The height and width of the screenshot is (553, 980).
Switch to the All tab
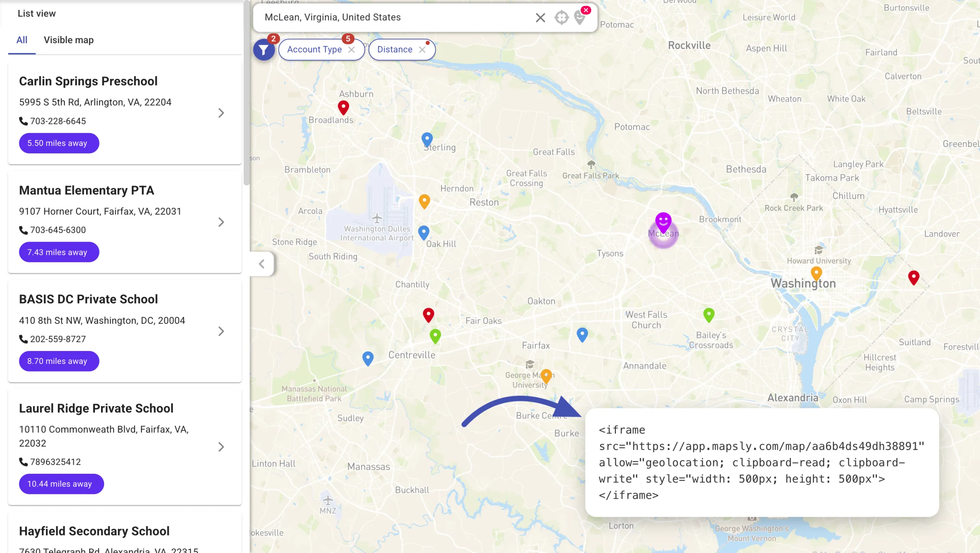[22, 40]
